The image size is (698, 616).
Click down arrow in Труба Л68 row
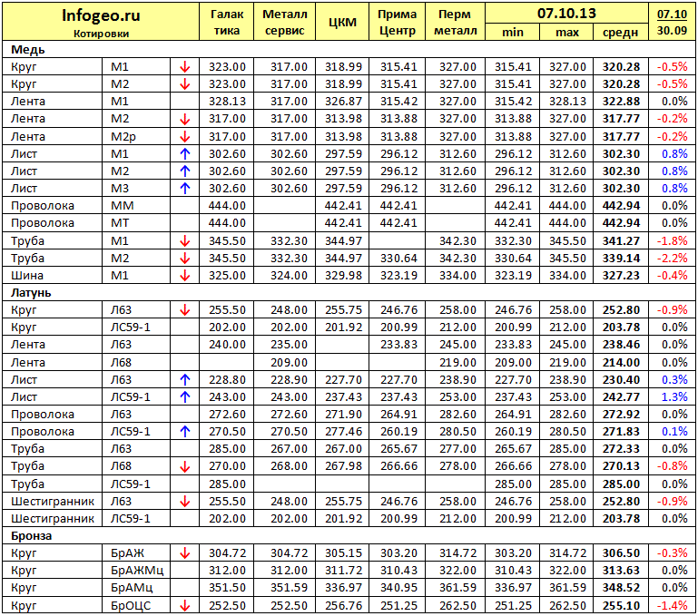(185, 467)
